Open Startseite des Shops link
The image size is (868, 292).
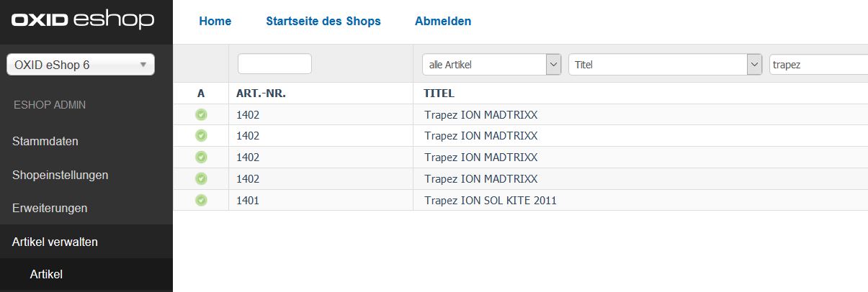[x=323, y=21]
